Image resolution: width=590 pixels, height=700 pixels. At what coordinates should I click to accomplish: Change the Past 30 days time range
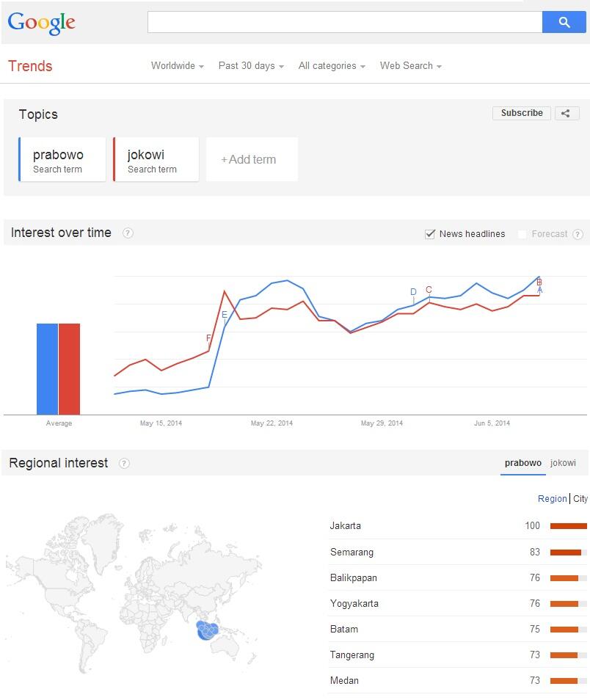[x=250, y=66]
